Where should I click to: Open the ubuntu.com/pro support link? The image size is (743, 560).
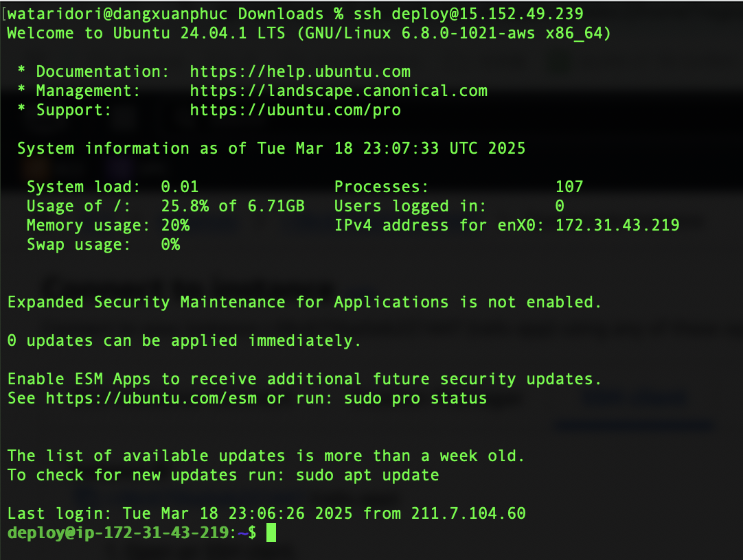[295, 110]
